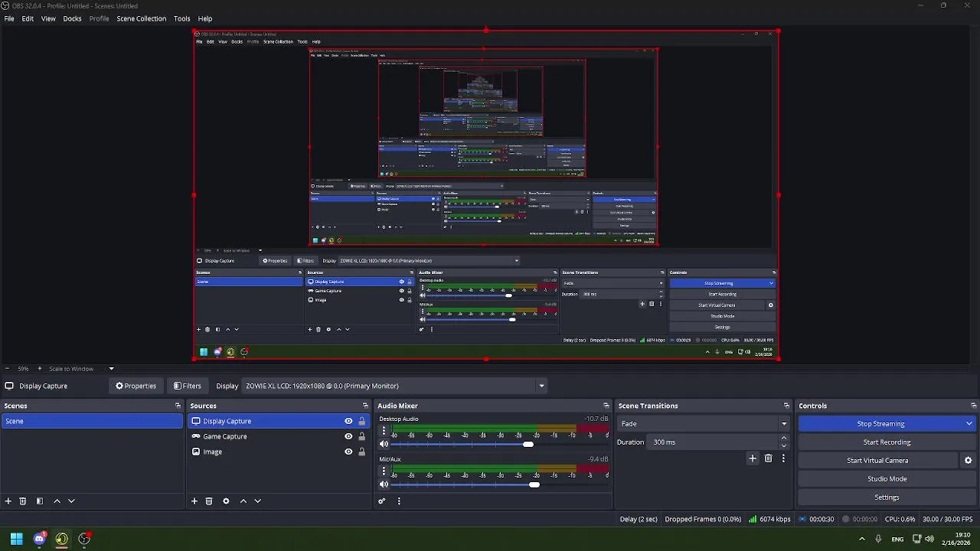980x551 pixels.
Task: Open virtual camera settings gear
Action: coord(969,461)
